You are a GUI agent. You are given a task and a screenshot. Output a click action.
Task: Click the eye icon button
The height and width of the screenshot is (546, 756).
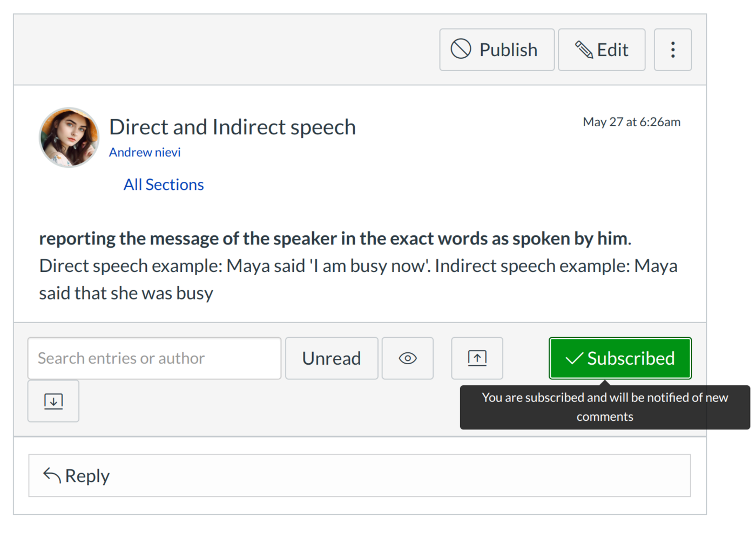pyautogui.click(x=407, y=358)
